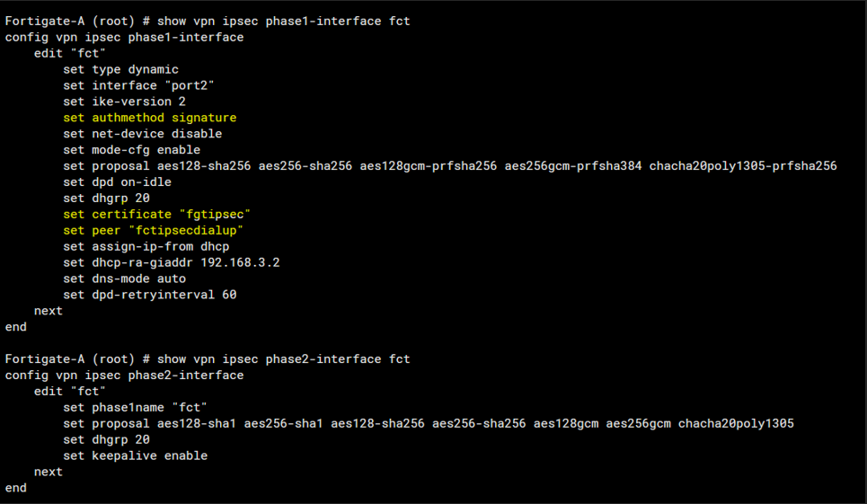Click the 'set type dynamic' line
The width and height of the screenshot is (867, 504).
coord(120,69)
